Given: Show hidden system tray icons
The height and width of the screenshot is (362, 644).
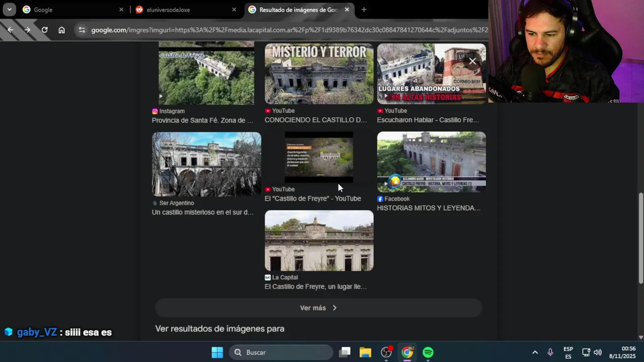Looking at the screenshot, I should tap(535, 352).
